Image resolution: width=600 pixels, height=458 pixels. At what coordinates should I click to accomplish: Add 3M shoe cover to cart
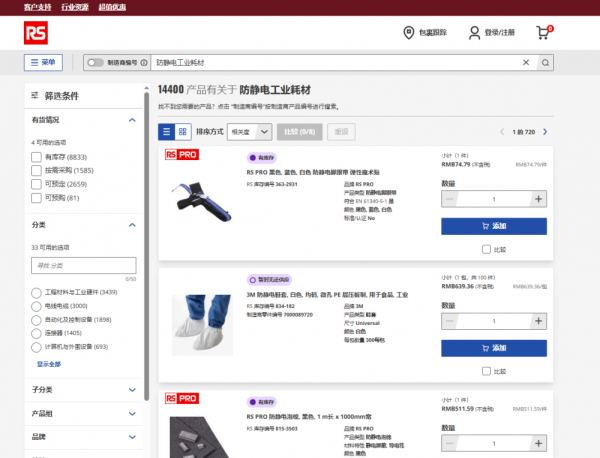pos(494,348)
